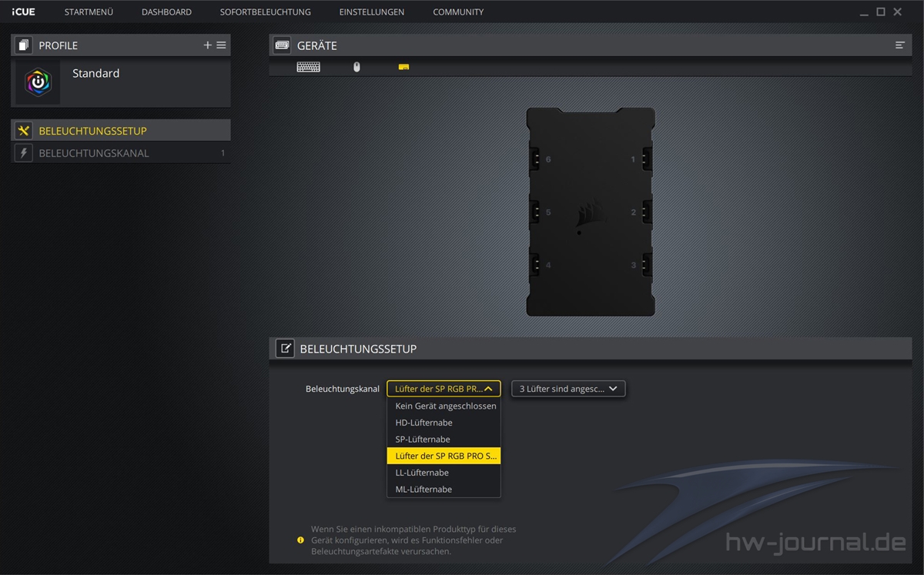The height and width of the screenshot is (575, 924).
Task: Maximize the iCUE window
Action: click(x=881, y=12)
